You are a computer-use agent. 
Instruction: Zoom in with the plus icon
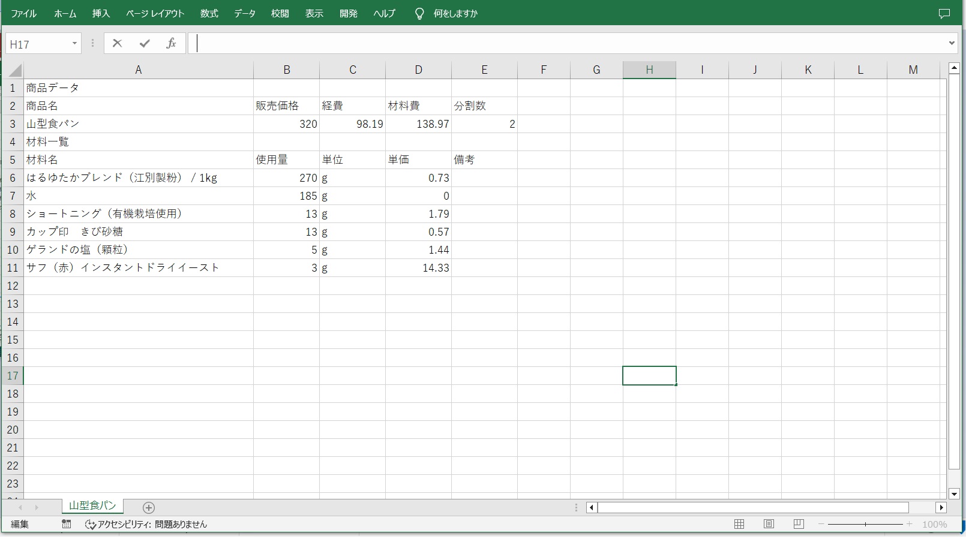point(910,524)
